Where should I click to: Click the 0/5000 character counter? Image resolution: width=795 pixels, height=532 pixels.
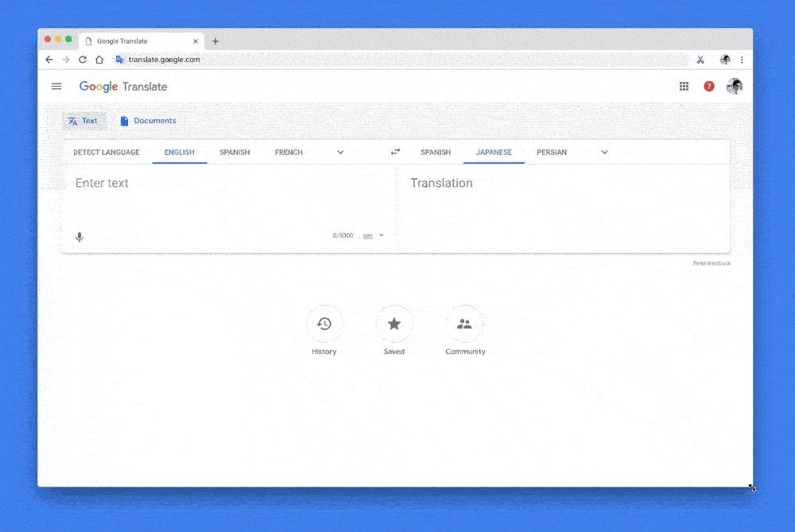(x=343, y=236)
